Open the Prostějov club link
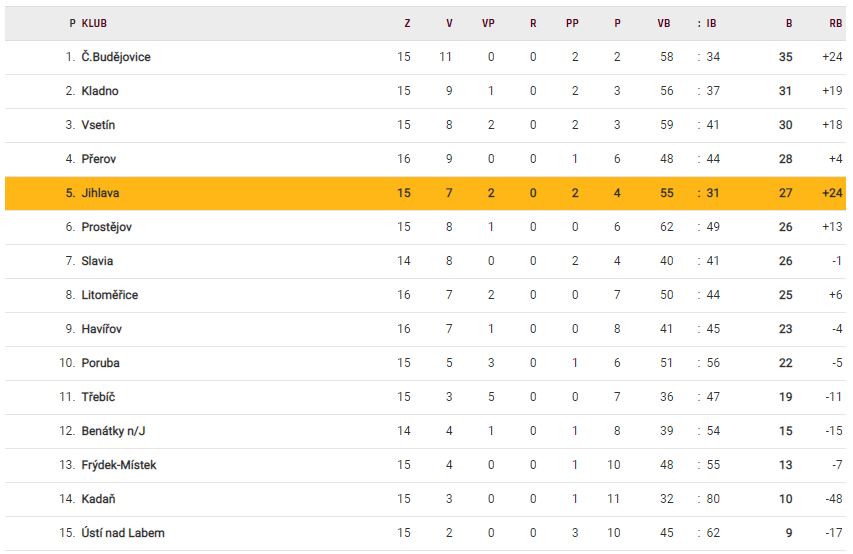 (107, 227)
